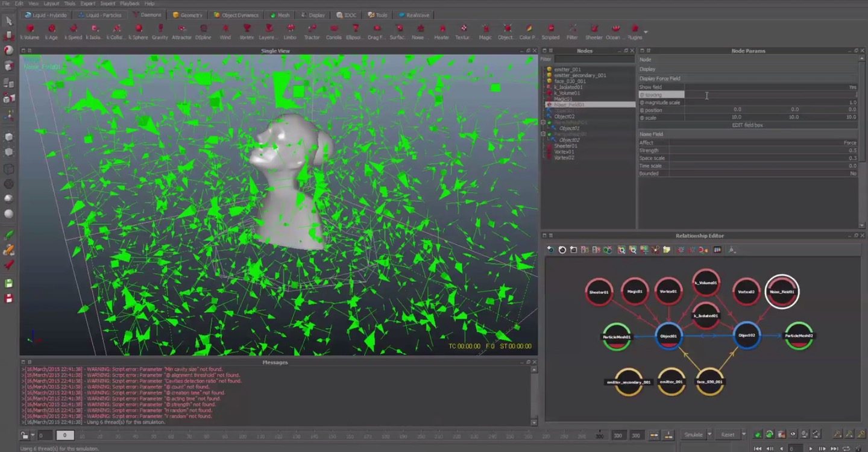Click the Nodes Filter input field

click(594, 59)
